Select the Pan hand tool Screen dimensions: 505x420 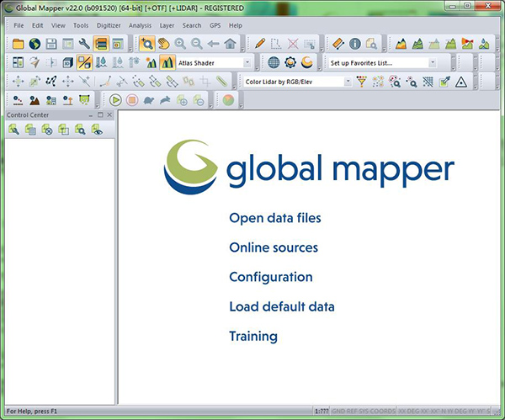(x=163, y=44)
